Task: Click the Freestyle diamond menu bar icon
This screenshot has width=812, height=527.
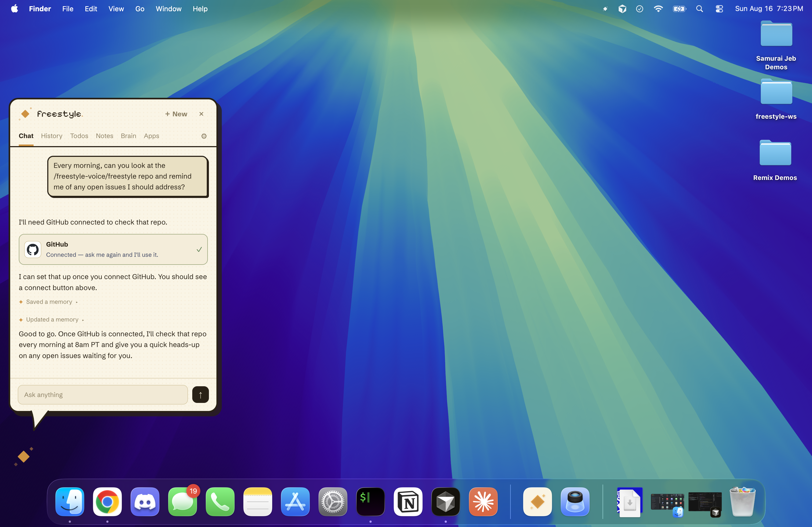Action: point(605,9)
